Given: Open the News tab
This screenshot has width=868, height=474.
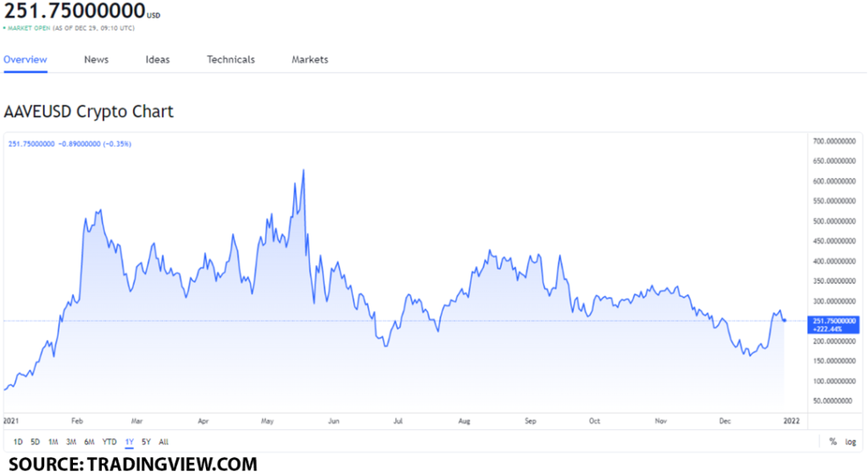Looking at the screenshot, I should (x=97, y=60).
